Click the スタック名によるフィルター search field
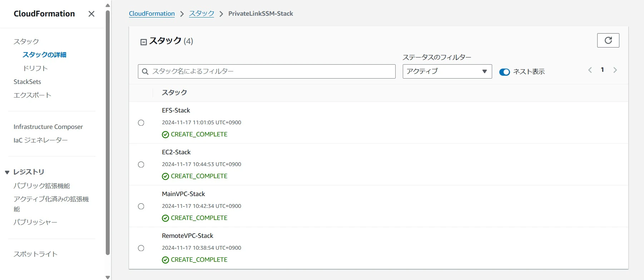Image resolution: width=644 pixels, height=280 pixels. (x=267, y=71)
